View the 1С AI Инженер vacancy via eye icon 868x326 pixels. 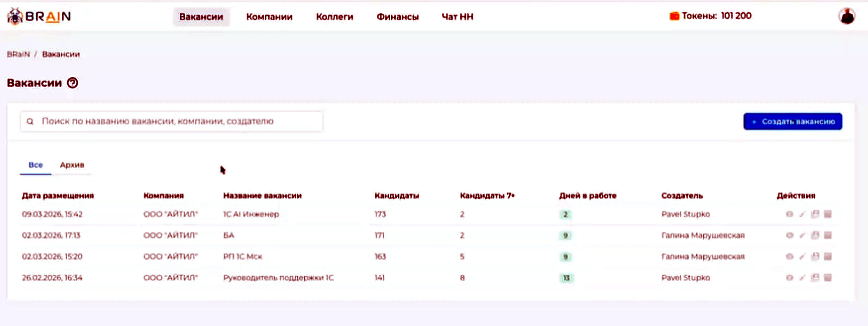pyautogui.click(x=789, y=214)
